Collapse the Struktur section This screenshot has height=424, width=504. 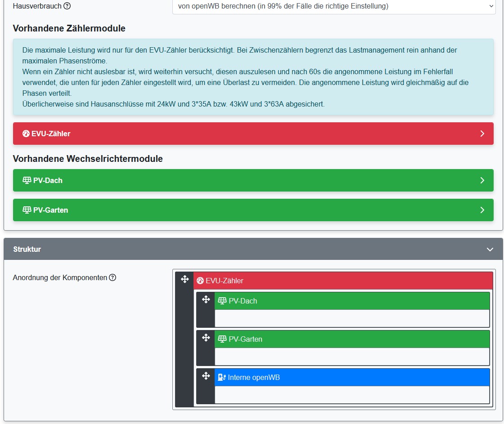coord(490,249)
